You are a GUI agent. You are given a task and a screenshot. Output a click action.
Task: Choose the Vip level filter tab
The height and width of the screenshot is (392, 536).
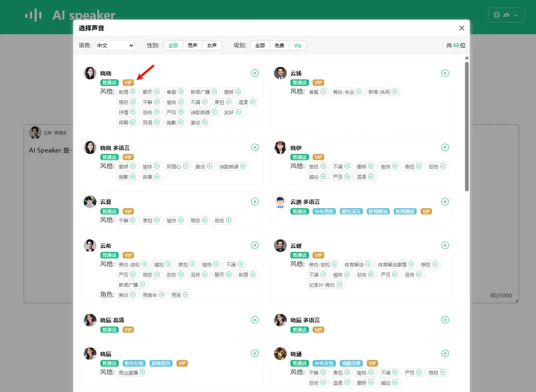tap(297, 46)
